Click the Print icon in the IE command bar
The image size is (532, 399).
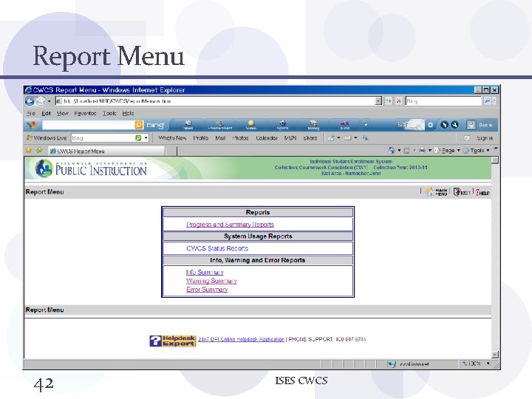(x=422, y=150)
